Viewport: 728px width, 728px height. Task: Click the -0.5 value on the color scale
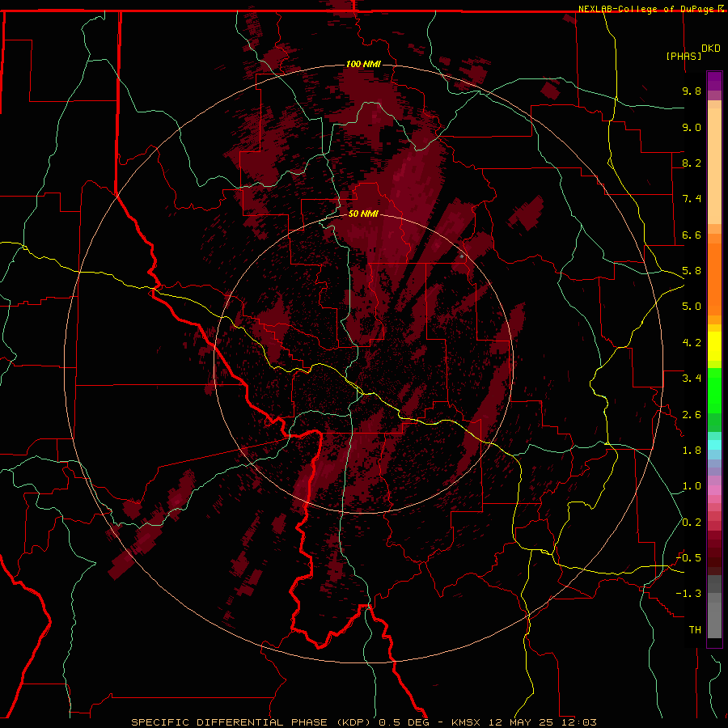click(688, 558)
